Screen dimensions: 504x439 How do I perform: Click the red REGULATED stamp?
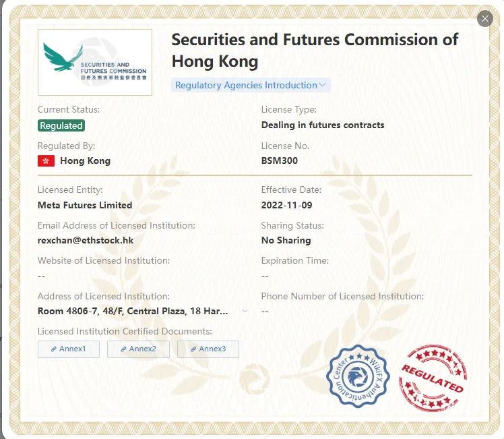(433, 378)
